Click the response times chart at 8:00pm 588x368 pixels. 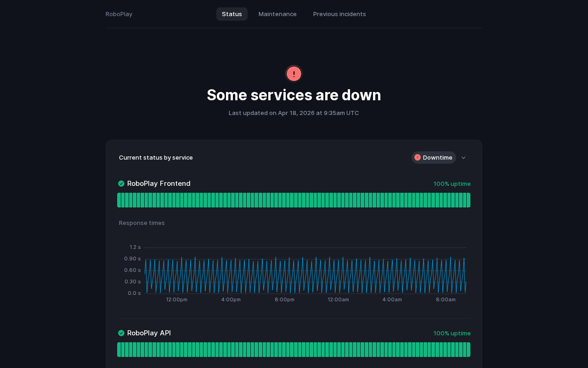tap(285, 276)
